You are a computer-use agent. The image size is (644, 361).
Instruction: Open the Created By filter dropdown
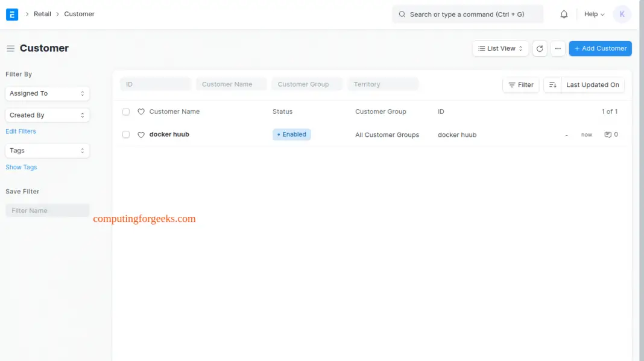click(x=47, y=115)
